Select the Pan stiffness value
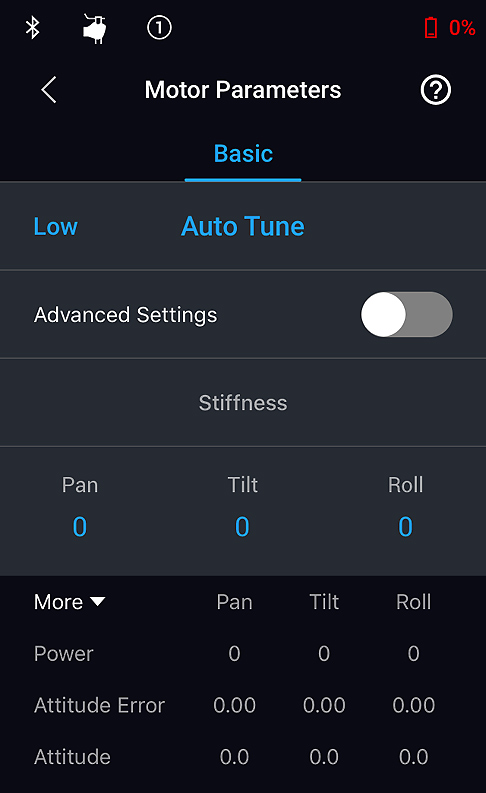 (x=80, y=526)
